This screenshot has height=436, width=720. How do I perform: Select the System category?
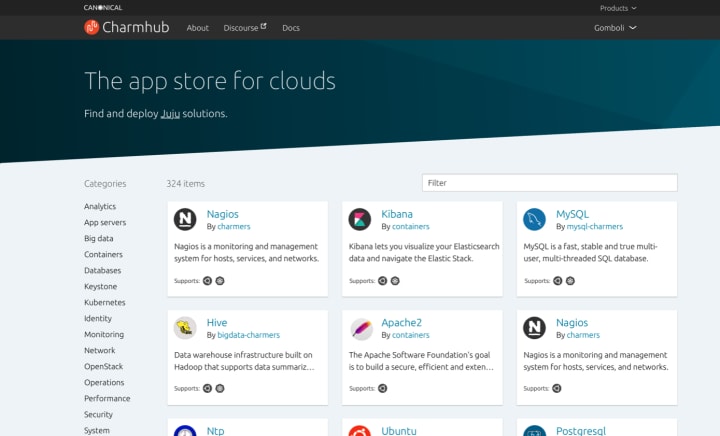coord(97,430)
